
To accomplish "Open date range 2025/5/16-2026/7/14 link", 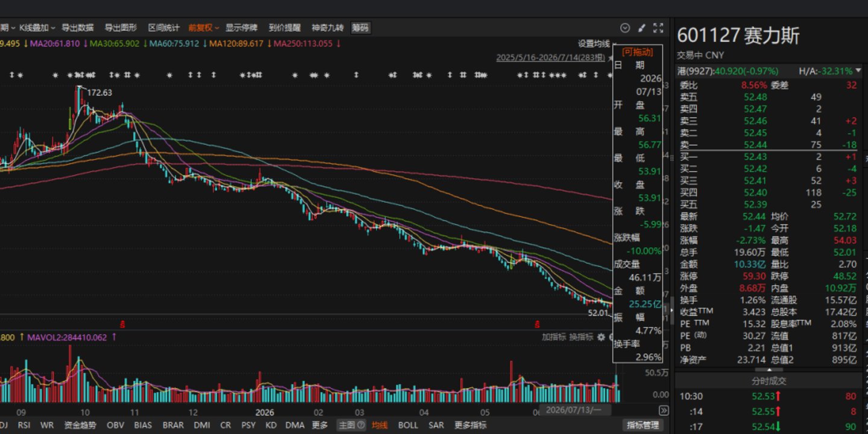I will (550, 58).
